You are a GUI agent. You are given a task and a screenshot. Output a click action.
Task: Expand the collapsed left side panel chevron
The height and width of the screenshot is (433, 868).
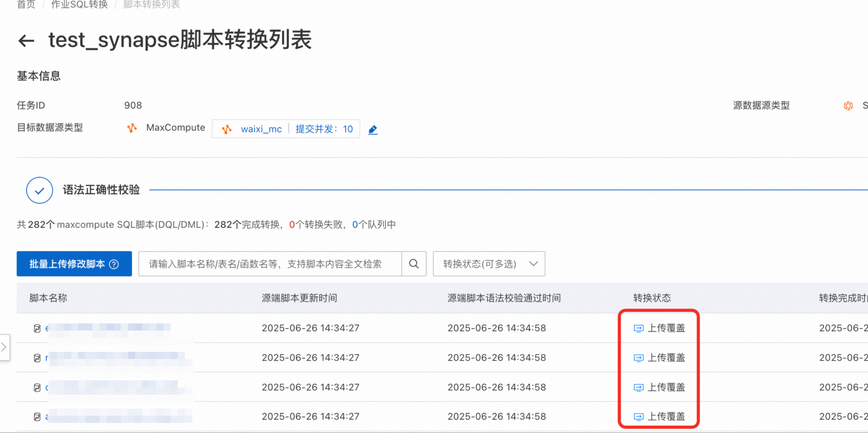pyautogui.click(x=4, y=347)
